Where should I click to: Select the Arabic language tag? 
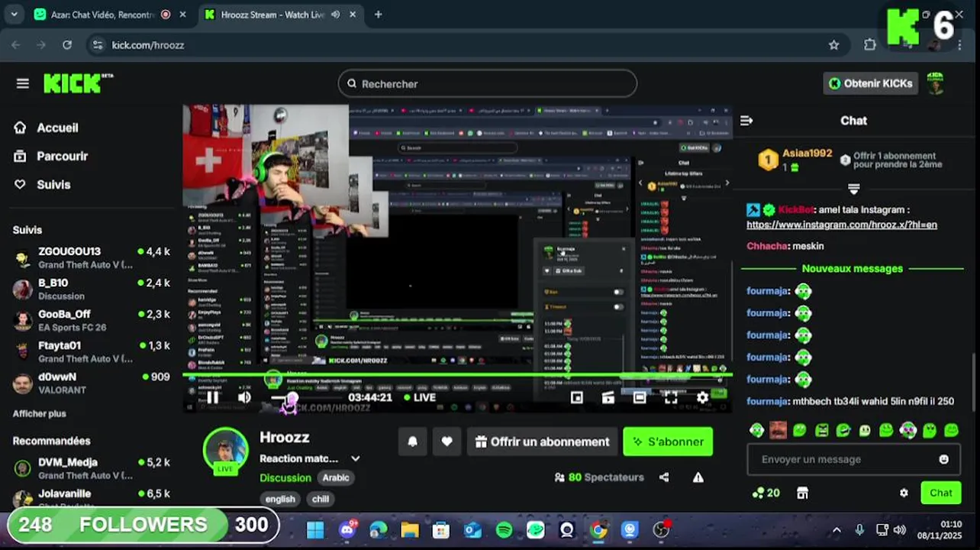(335, 477)
